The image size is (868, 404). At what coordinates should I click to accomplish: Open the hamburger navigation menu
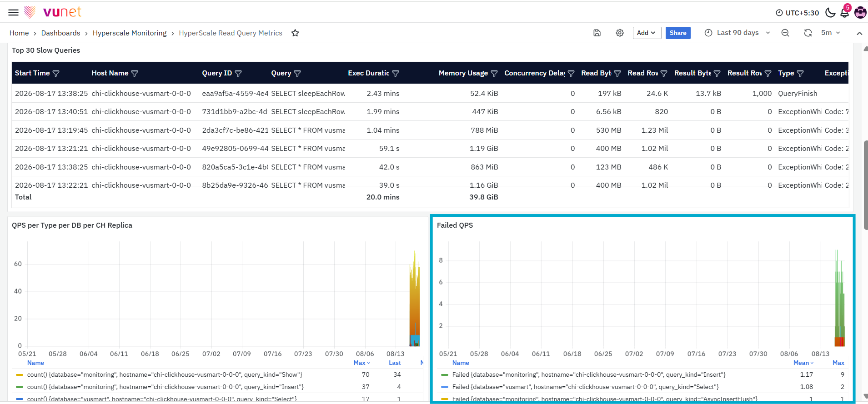coord(14,12)
